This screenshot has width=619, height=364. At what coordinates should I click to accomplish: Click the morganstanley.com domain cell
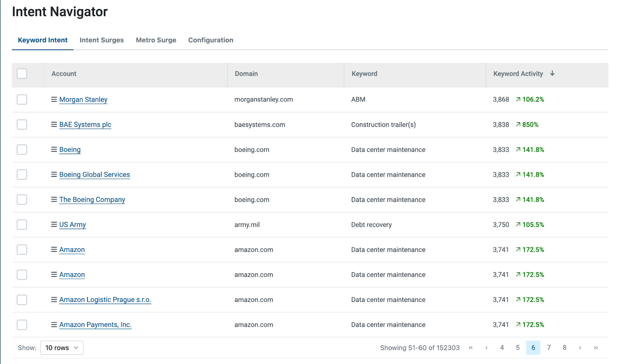point(263,99)
